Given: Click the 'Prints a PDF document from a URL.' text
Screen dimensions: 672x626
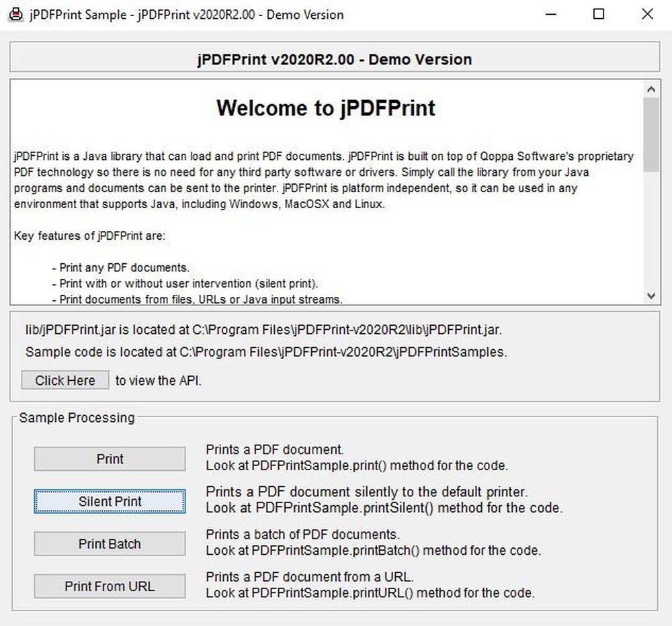Looking at the screenshot, I should coord(310,577).
